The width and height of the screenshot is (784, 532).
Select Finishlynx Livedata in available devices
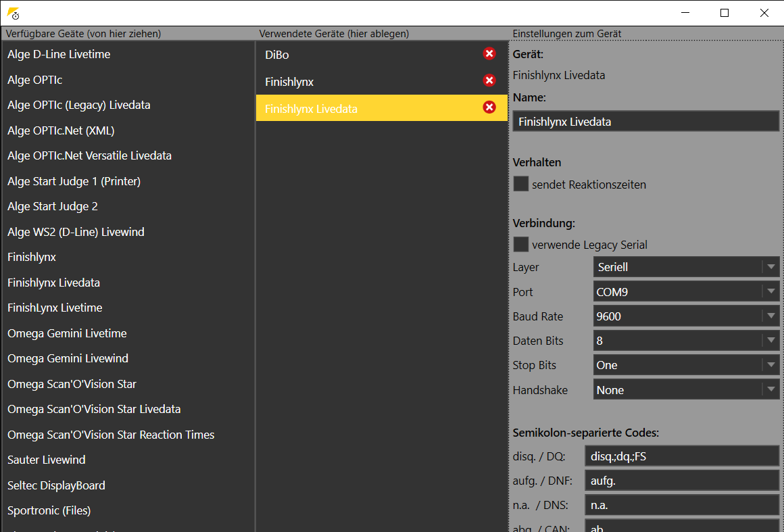pyautogui.click(x=128, y=283)
